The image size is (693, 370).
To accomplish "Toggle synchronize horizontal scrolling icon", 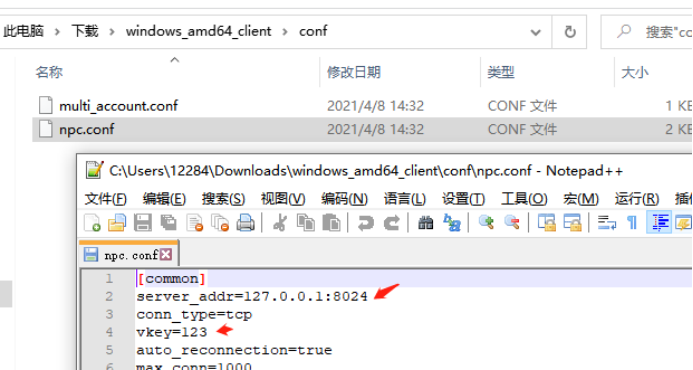I will click(x=572, y=222).
